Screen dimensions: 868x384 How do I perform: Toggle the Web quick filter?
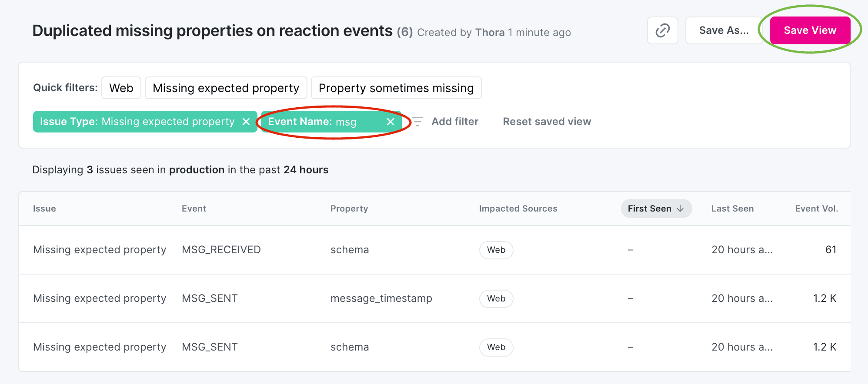(121, 88)
